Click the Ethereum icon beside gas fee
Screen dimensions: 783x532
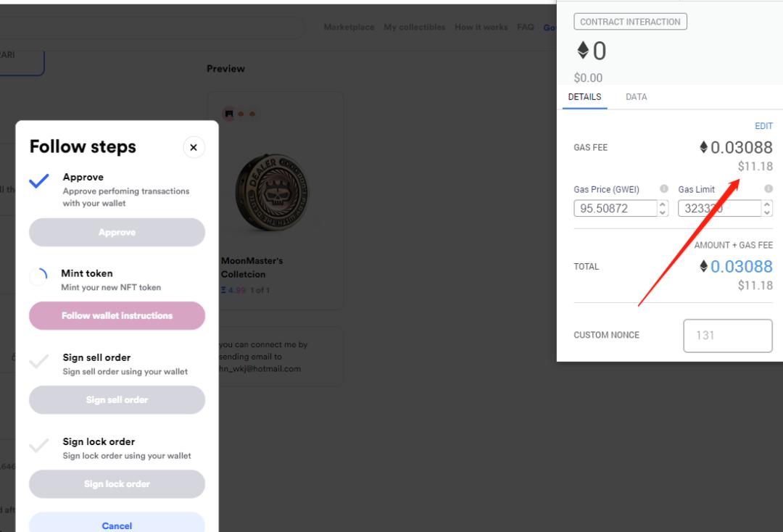coord(703,148)
